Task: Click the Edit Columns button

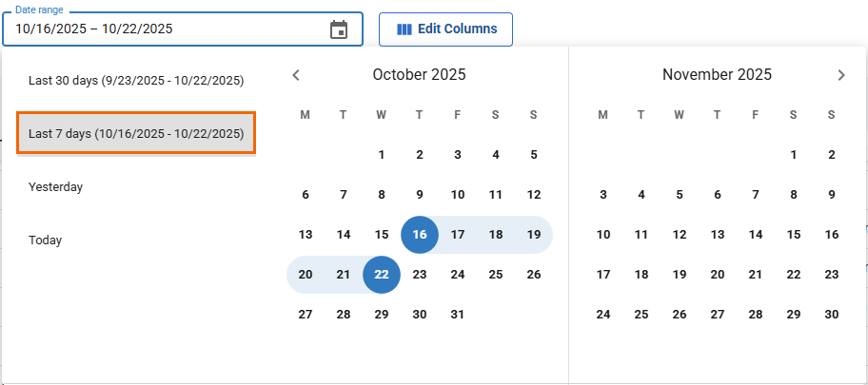Action: click(x=445, y=29)
